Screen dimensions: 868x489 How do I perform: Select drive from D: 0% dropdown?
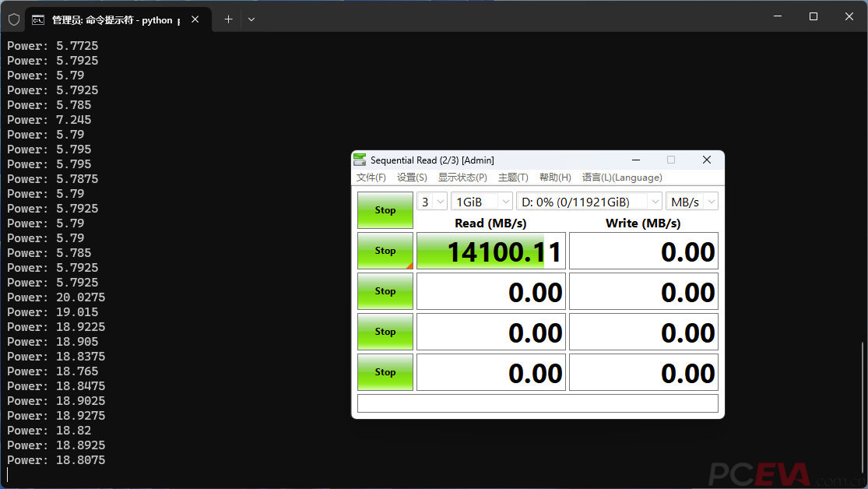click(589, 202)
